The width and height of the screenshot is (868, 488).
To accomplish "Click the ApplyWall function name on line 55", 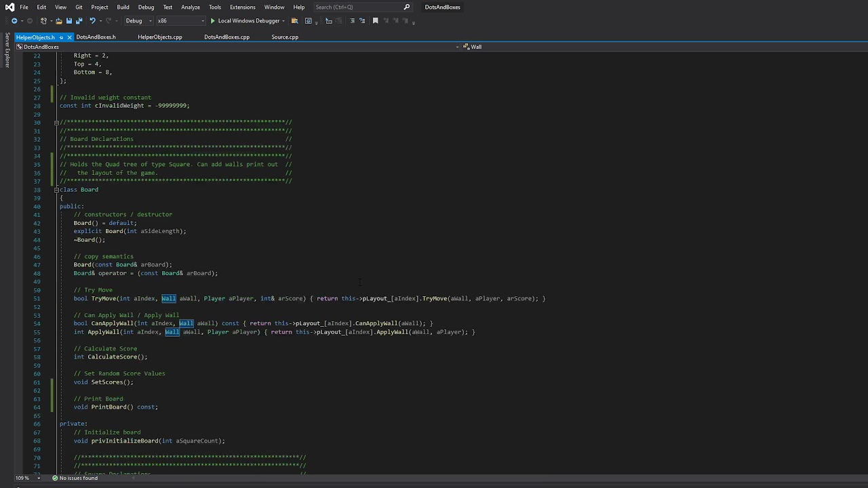I will (x=104, y=332).
